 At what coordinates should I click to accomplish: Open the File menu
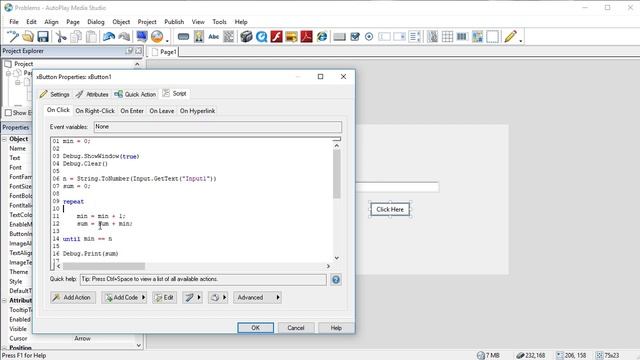14,22
